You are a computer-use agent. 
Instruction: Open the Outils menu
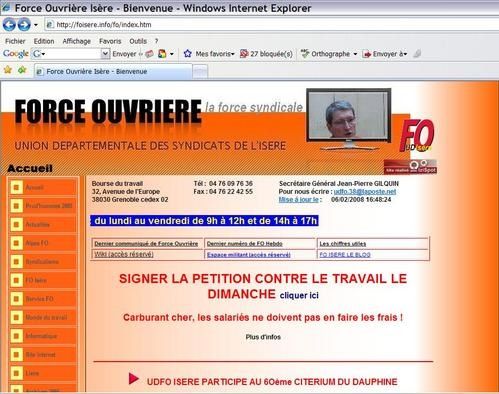tap(138, 41)
